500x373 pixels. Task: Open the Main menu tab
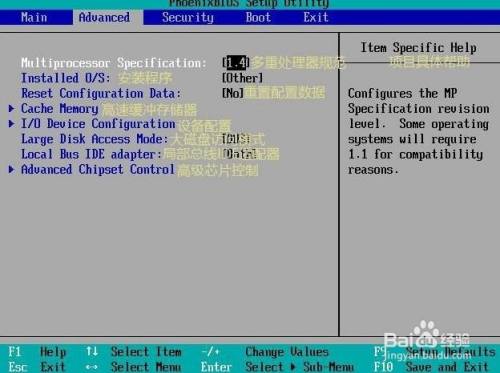point(34,17)
